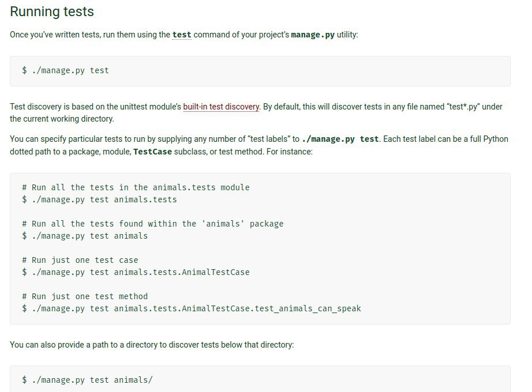532x392 pixels.
Task: Click the bold 'manage.py' utility reference
Action: coord(313,35)
